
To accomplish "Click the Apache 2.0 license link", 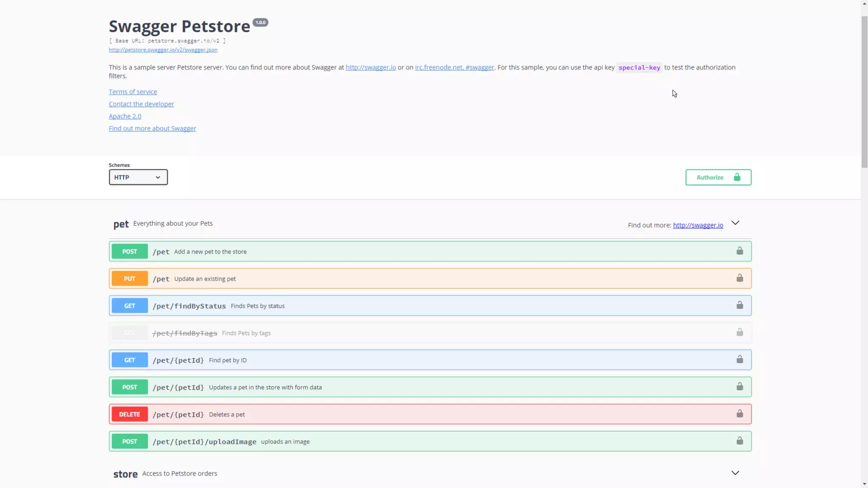I will [x=125, y=116].
